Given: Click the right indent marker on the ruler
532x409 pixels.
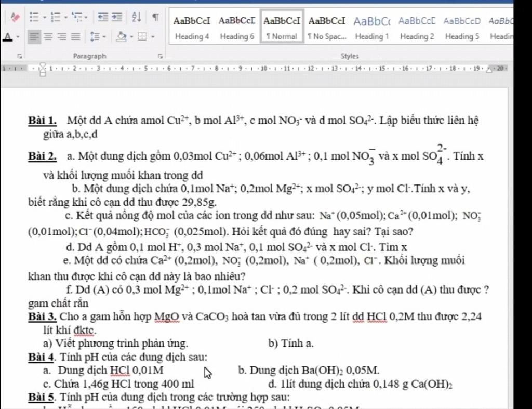Looking at the screenshot, I should (489, 70).
